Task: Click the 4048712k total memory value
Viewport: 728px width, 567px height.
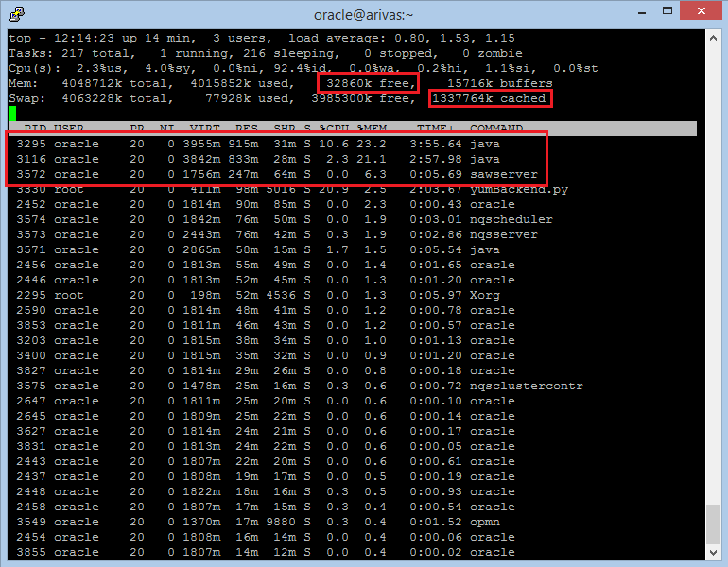Action: coord(117,83)
